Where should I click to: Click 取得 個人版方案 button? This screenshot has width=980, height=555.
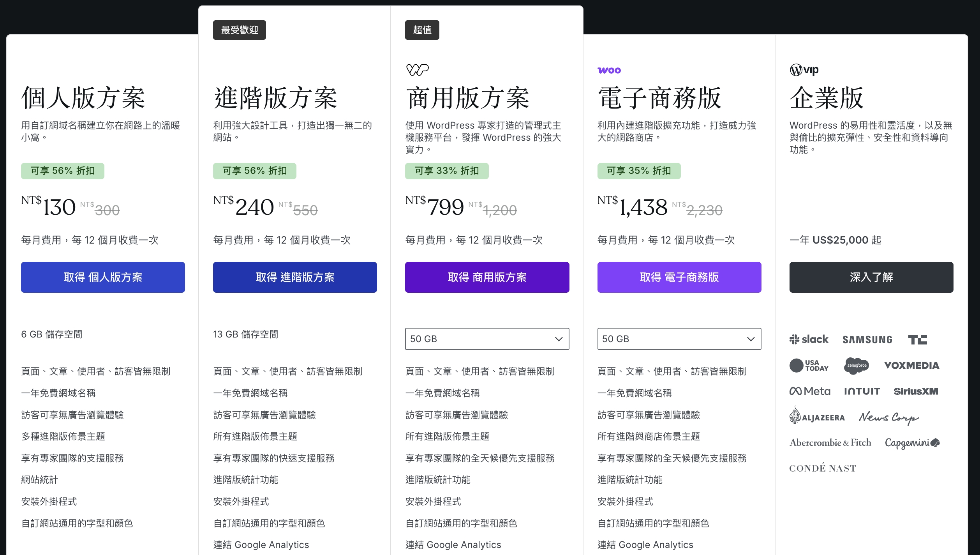coord(103,277)
